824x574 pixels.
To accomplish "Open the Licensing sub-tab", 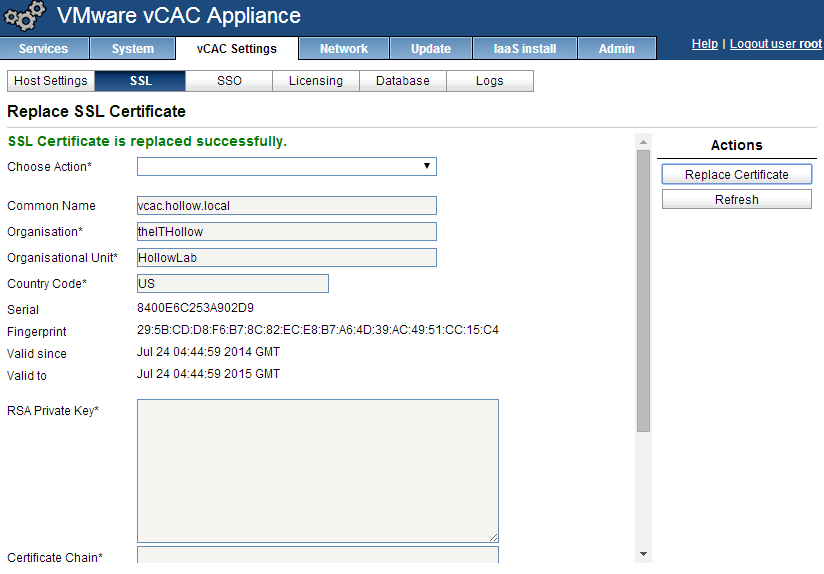I will pos(316,81).
